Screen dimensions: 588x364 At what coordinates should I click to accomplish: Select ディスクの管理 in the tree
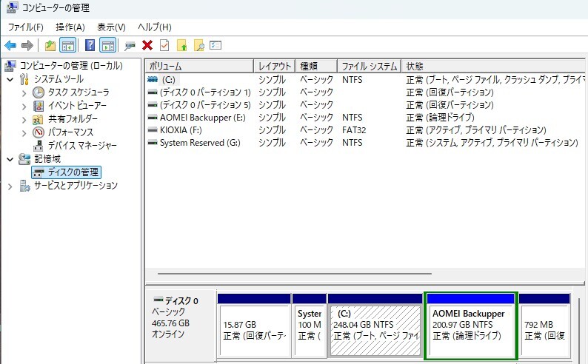click(x=67, y=172)
